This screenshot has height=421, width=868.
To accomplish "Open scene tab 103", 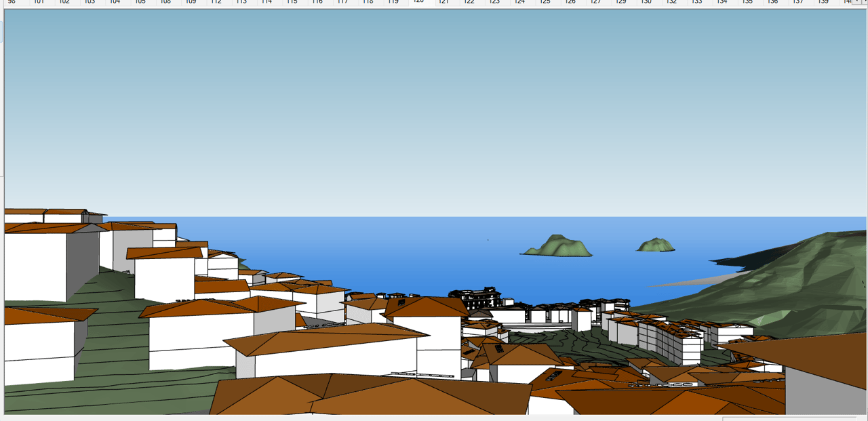I will click(x=90, y=2).
